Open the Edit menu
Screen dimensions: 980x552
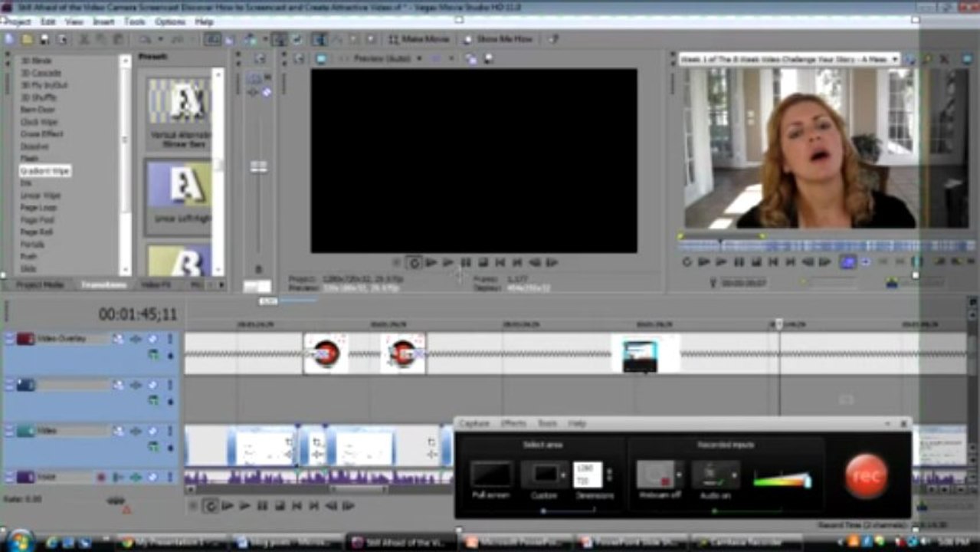click(48, 21)
